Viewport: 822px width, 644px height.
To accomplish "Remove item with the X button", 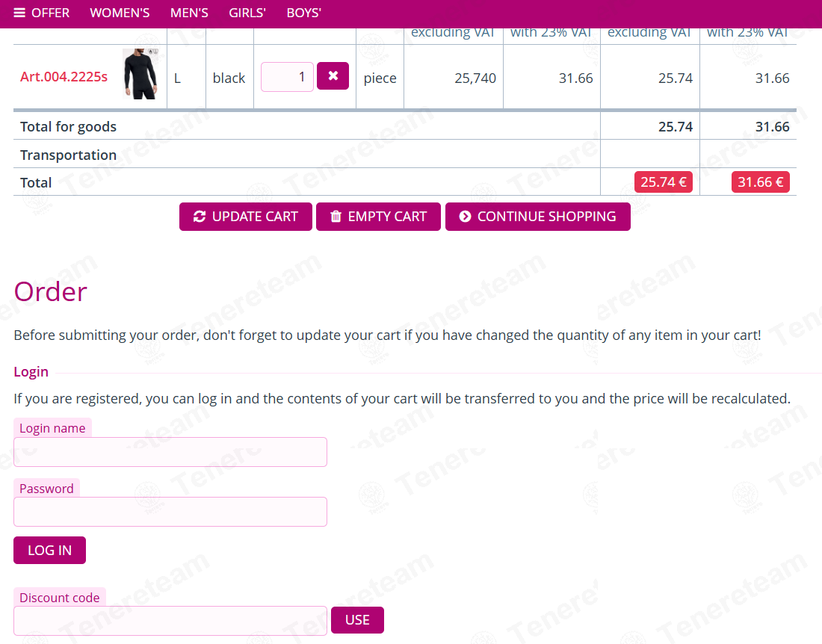I will (333, 76).
